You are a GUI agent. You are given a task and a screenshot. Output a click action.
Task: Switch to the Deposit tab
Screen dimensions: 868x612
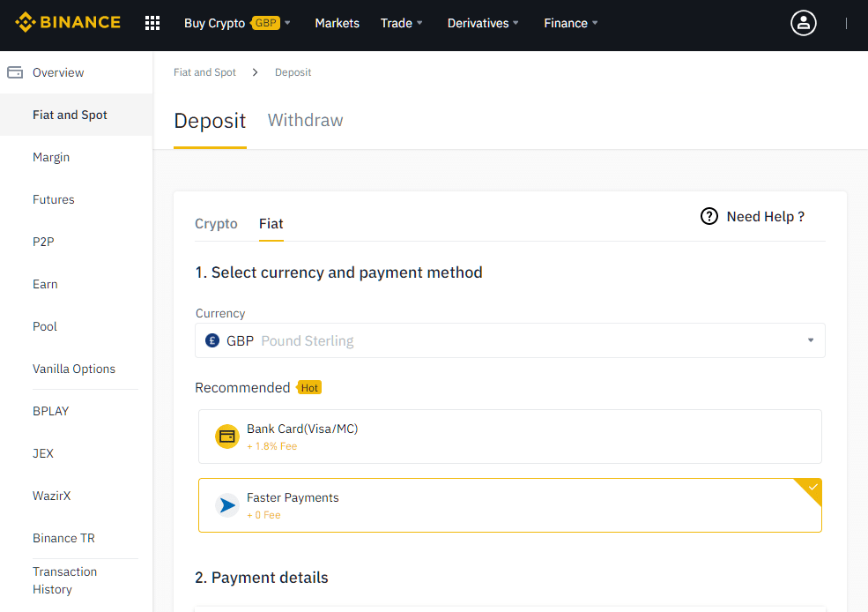[210, 121]
